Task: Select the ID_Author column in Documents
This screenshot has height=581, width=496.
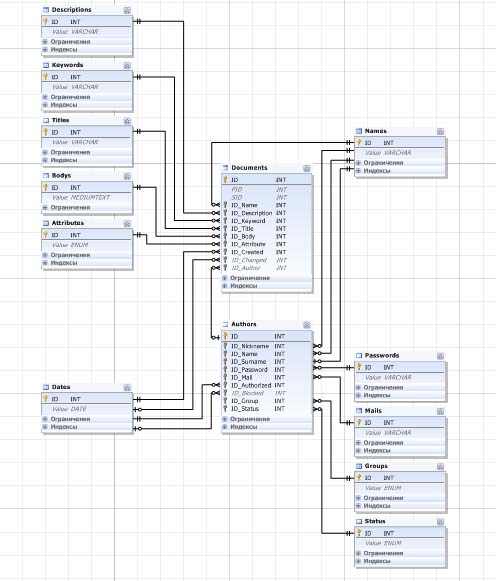Action: tap(267, 268)
